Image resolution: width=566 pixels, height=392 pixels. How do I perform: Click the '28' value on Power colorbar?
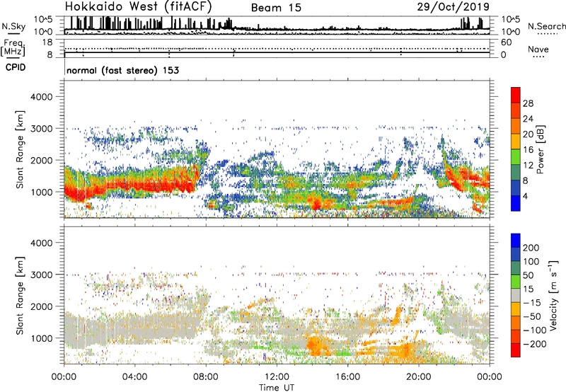coord(528,103)
